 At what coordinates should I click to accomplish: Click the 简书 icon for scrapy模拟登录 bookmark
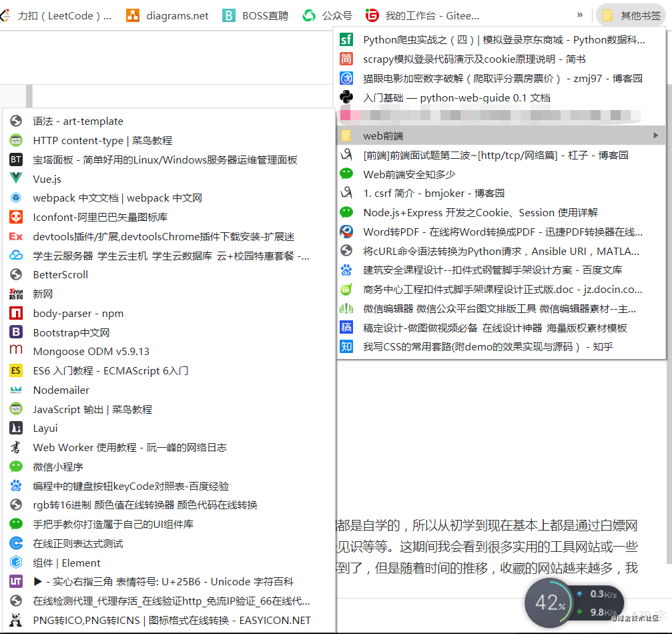click(x=346, y=59)
